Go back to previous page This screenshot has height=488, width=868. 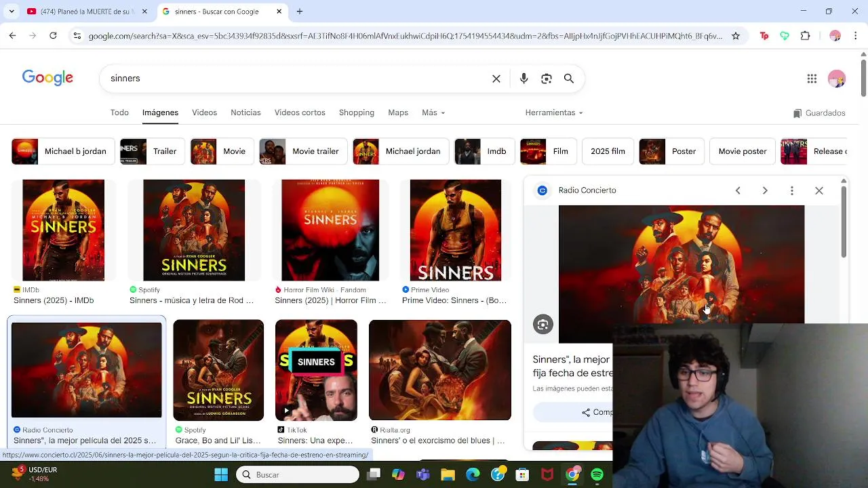coord(12,35)
